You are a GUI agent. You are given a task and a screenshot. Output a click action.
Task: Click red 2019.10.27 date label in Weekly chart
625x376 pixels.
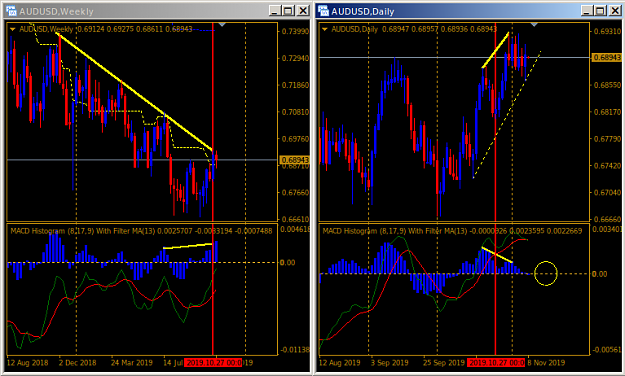(213, 363)
